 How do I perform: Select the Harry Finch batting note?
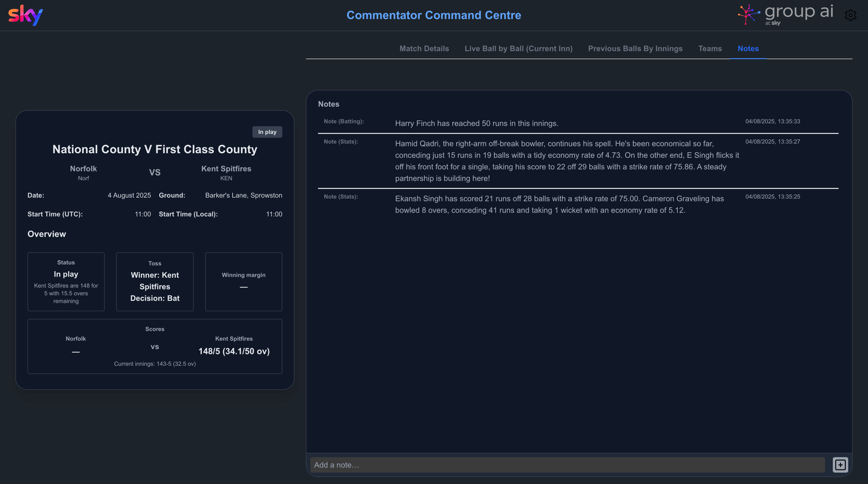(476, 123)
